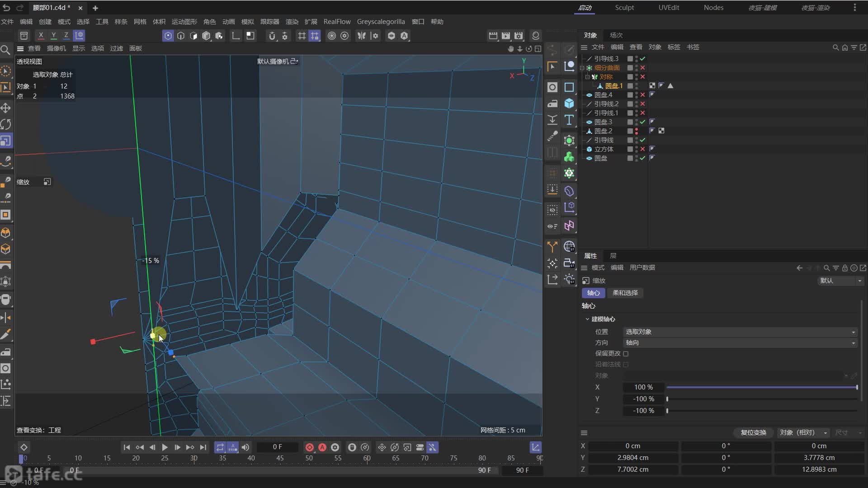
Task: Open the 用户数据 menu in attributes
Action: [x=642, y=268]
